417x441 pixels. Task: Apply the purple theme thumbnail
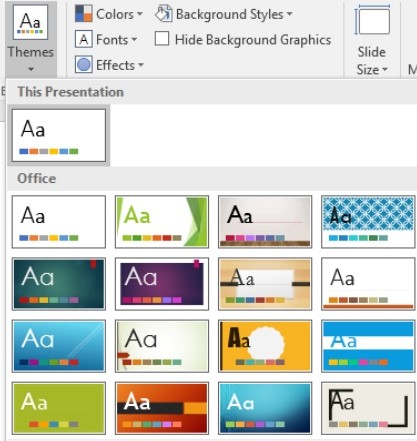[x=162, y=284]
